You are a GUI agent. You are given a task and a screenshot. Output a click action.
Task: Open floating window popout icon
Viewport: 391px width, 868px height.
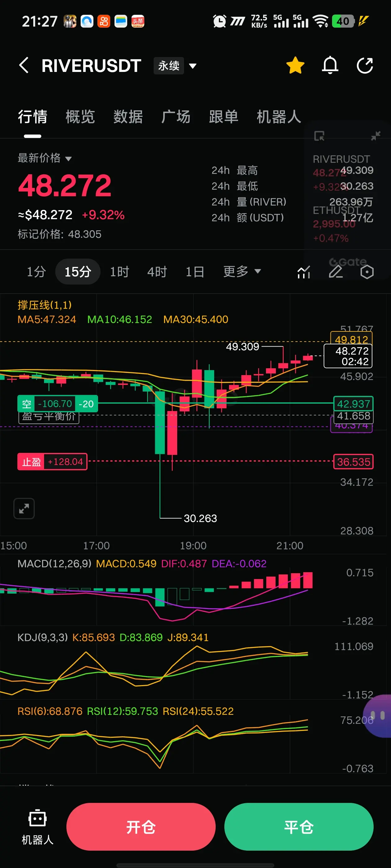[319, 136]
